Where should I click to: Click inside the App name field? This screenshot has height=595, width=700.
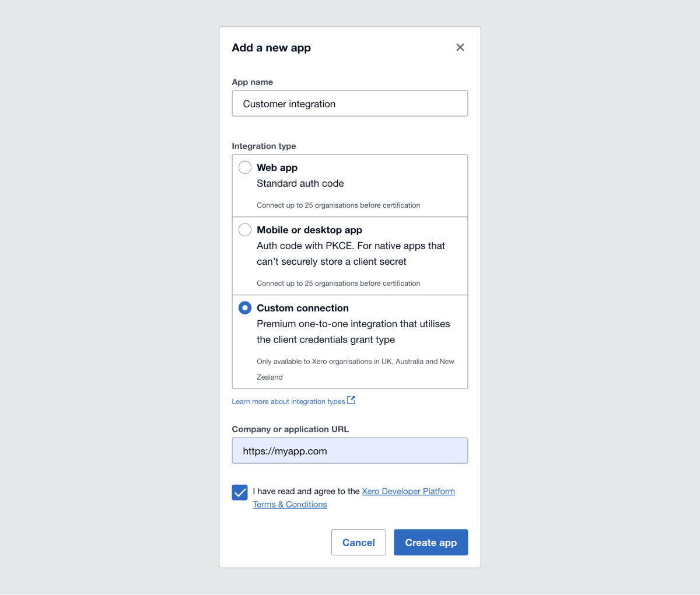coord(349,103)
